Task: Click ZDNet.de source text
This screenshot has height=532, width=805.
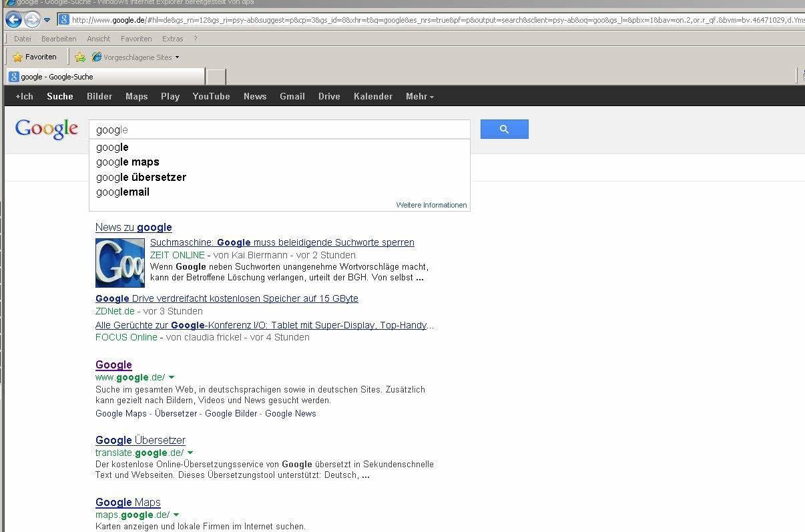Action: tap(115, 311)
